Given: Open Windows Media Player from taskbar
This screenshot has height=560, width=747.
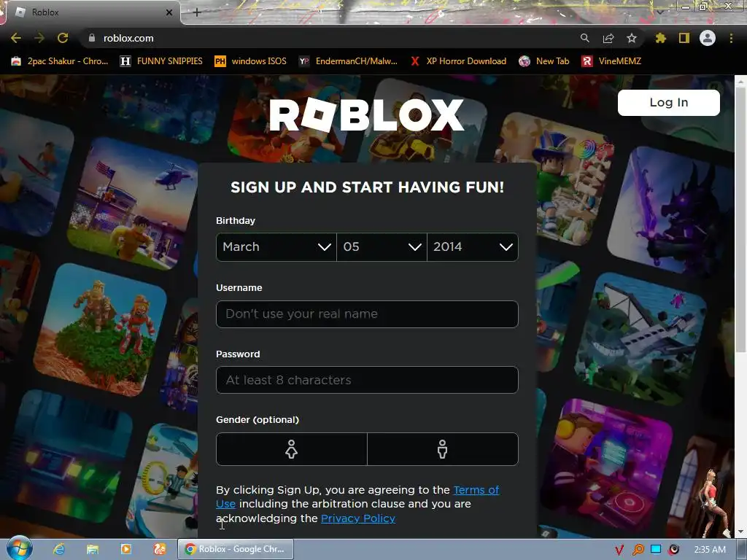Looking at the screenshot, I should 125,549.
